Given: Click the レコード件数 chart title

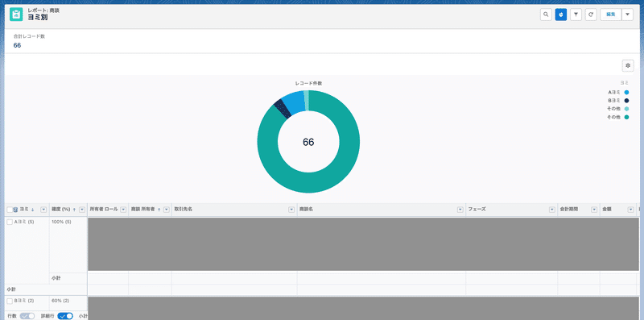Looking at the screenshot, I should click(x=308, y=83).
